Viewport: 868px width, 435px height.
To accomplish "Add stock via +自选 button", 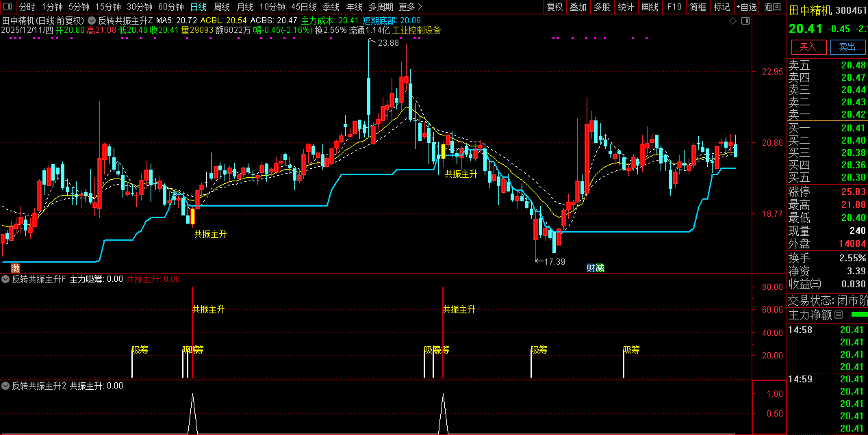I will coord(747,7).
